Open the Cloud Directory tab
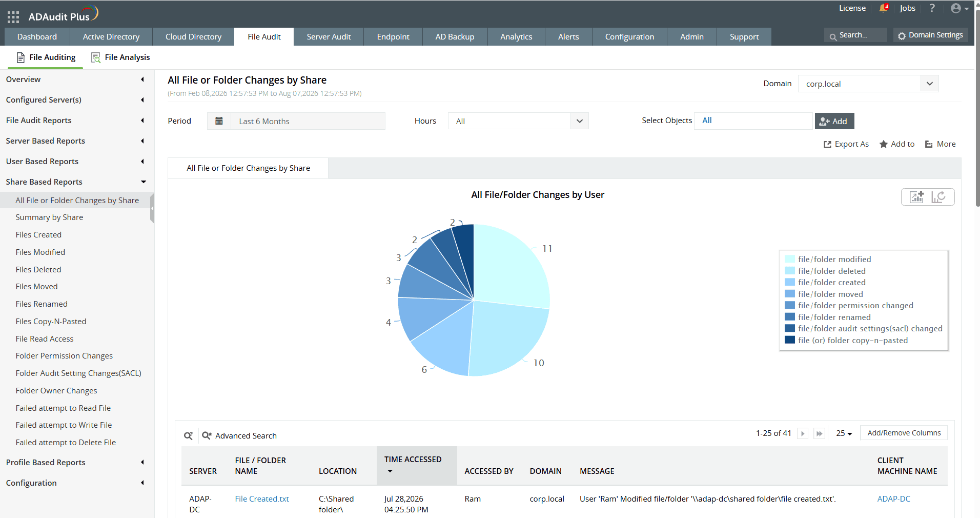The image size is (980, 518). point(193,37)
